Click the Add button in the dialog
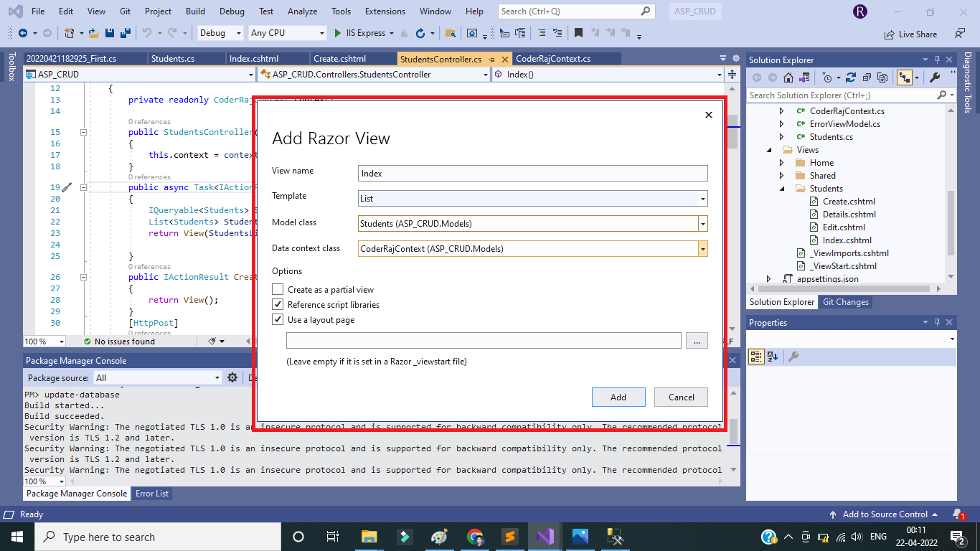The height and width of the screenshot is (551, 980). (618, 397)
